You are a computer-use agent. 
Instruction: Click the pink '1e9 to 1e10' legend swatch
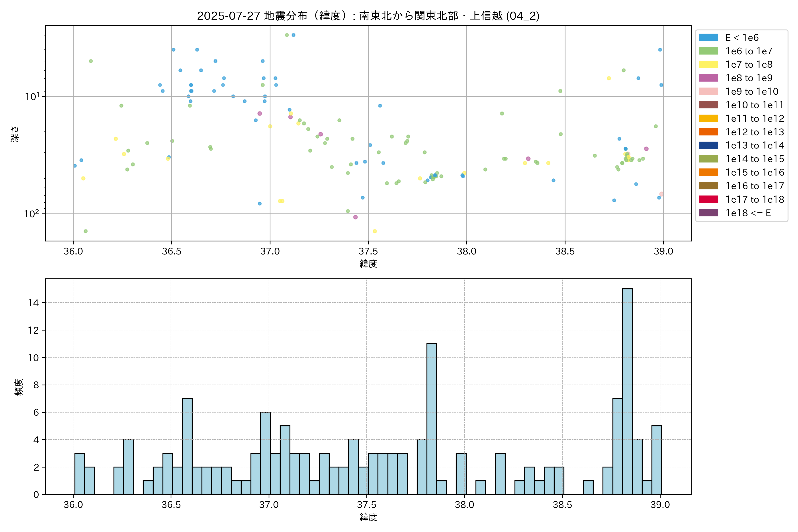(x=708, y=92)
